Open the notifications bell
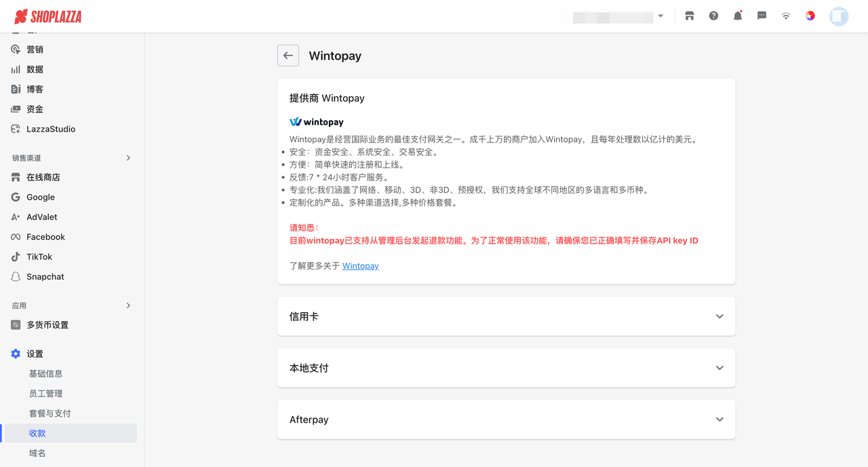Viewport: 868px width, 467px height. [x=738, y=16]
